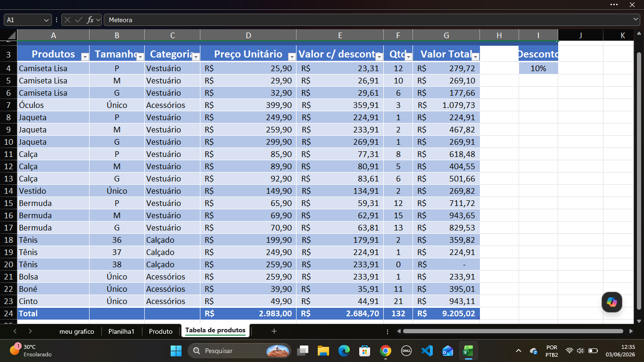Click the previous sheet navigation arrow
This screenshot has width=644, height=362.
15,331
